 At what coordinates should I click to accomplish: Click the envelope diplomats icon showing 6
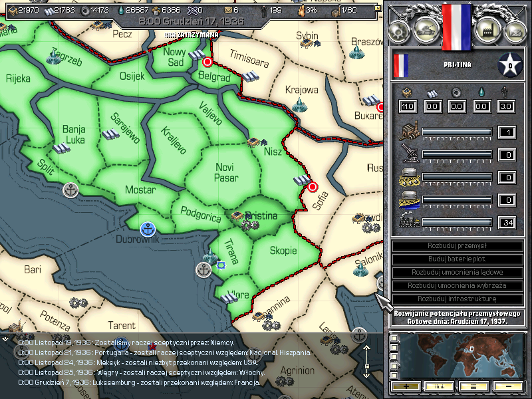point(229,11)
